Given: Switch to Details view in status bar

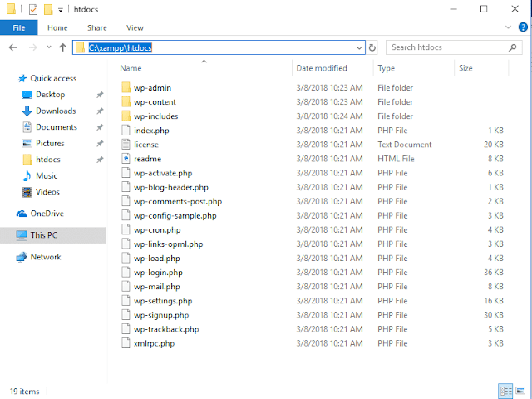Looking at the screenshot, I should (x=505, y=392).
